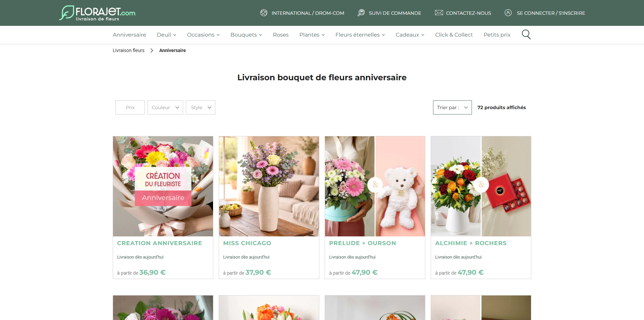Click the 37,90 € price

click(258, 272)
